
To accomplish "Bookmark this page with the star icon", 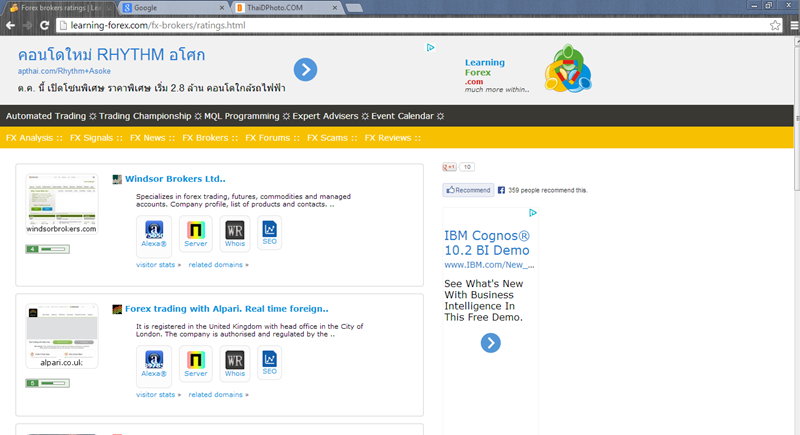I will 775,25.
